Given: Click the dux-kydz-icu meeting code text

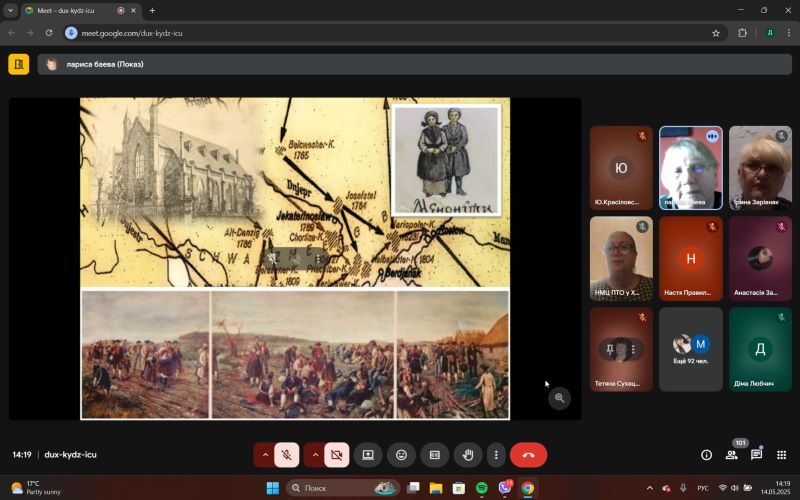Looking at the screenshot, I should pyautogui.click(x=70, y=455).
